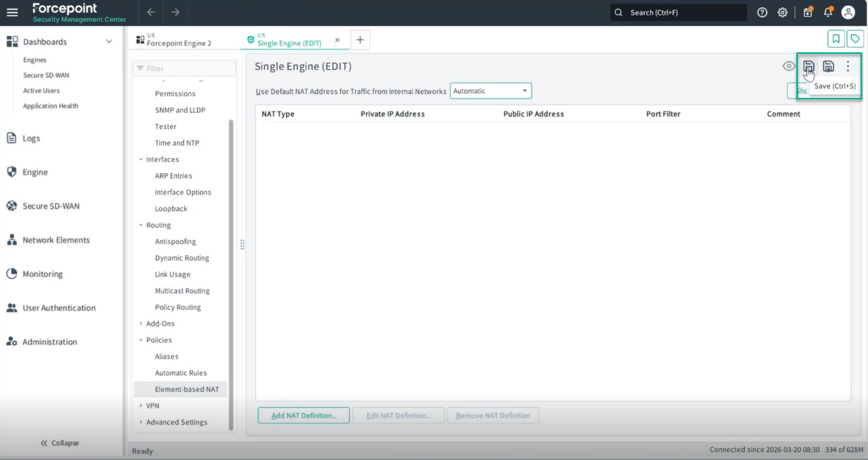
Task: Click the settings tree vertical scrollbar
Action: (231, 275)
